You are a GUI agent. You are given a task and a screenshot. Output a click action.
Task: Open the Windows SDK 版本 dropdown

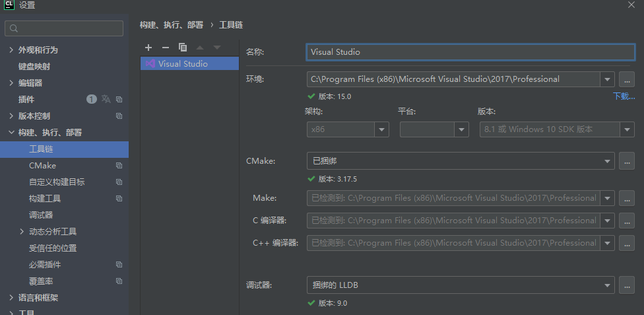pos(627,129)
